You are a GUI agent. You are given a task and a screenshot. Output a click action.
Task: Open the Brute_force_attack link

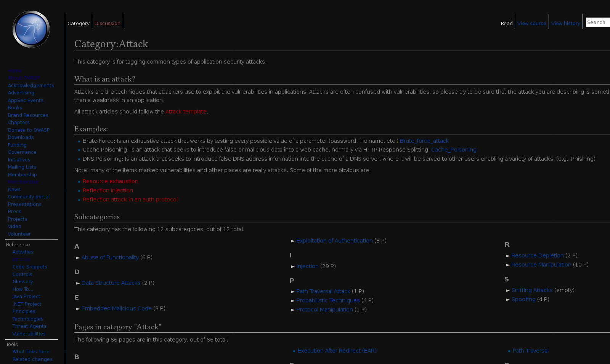pyautogui.click(x=424, y=141)
